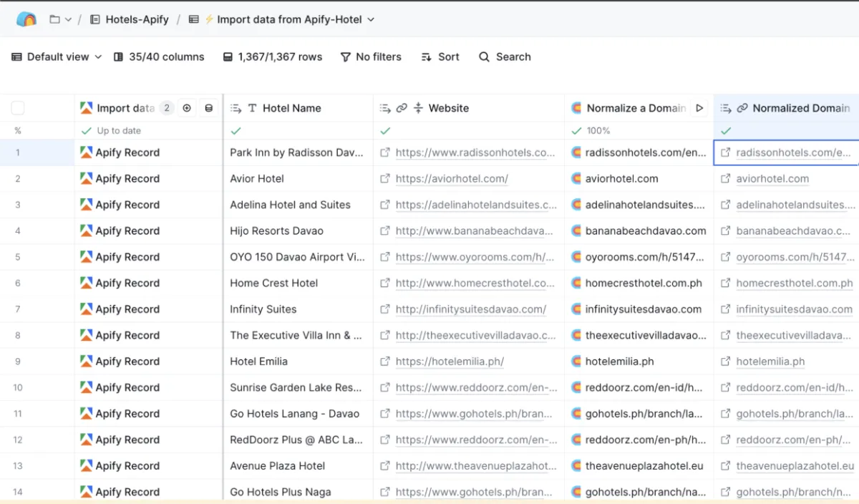Click the Normalize a Domain column header

[636, 108]
